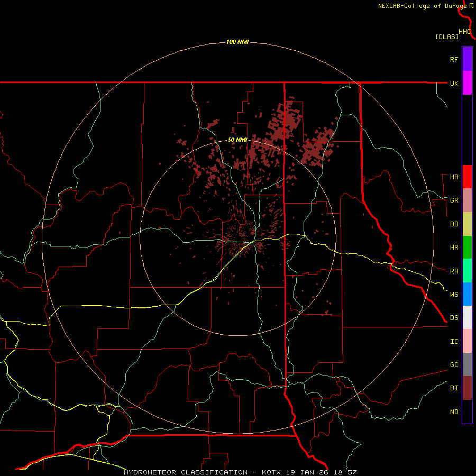The height and width of the screenshot is (476, 476).
Task: Click the UK legend label
Action: [x=454, y=83]
